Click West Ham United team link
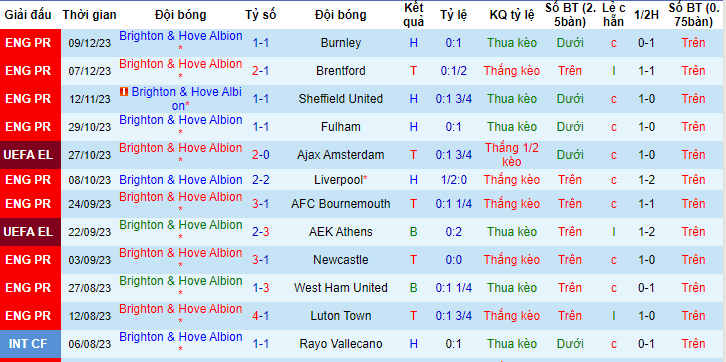 341,288
